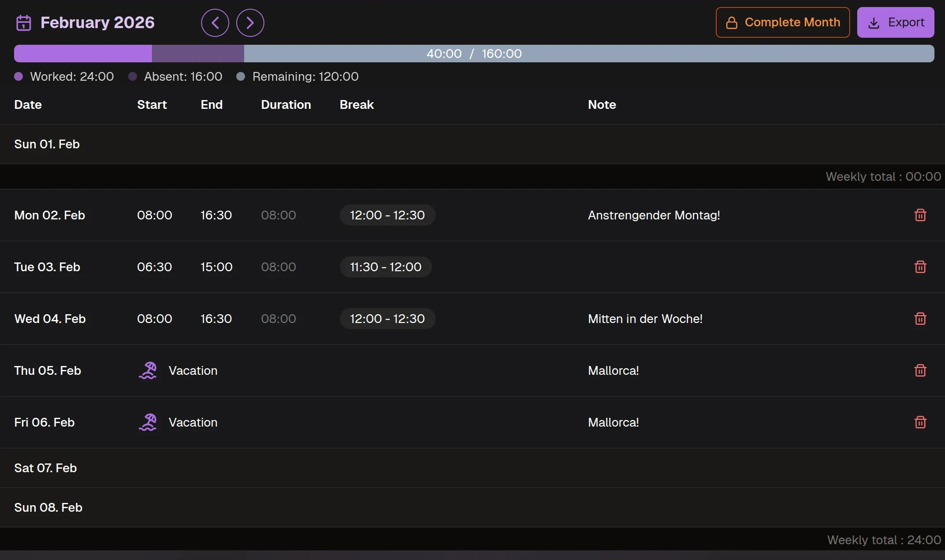Go to next month arrow
This screenshot has height=560, width=945.
pos(250,23)
